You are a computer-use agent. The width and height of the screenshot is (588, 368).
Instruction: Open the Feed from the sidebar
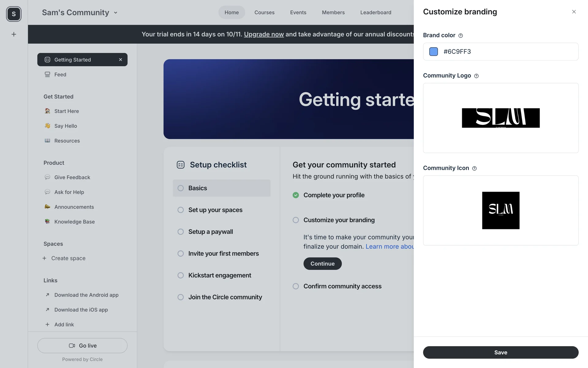click(x=60, y=75)
